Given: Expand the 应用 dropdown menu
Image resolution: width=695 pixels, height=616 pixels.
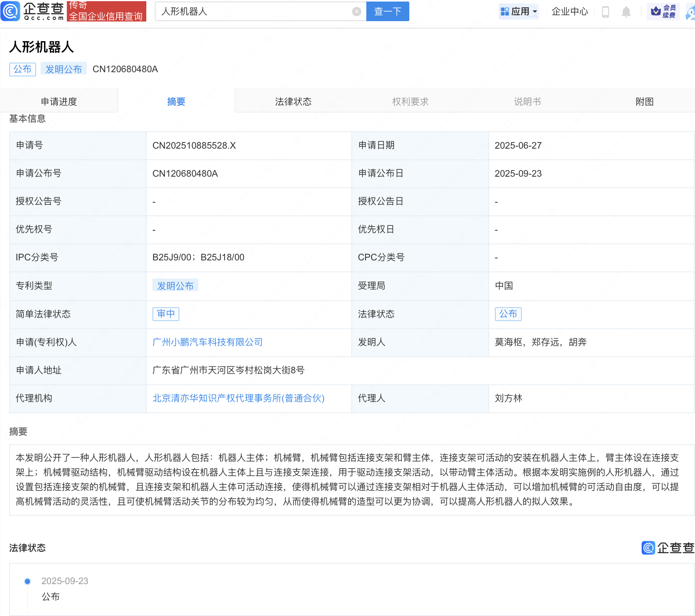Looking at the screenshot, I should (x=519, y=12).
